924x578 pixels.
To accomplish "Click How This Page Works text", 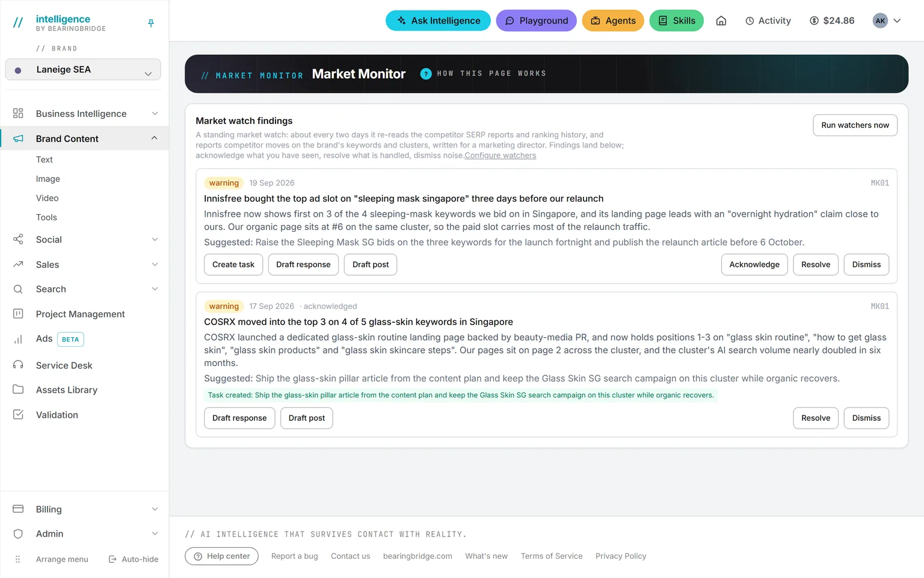I will point(491,73).
